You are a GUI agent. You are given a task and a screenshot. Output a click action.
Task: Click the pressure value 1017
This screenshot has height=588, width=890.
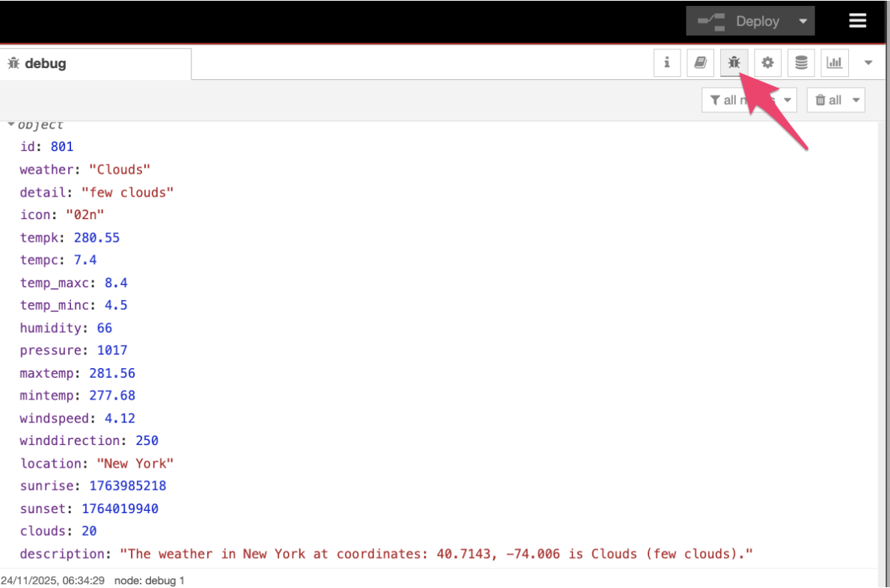pyautogui.click(x=112, y=350)
